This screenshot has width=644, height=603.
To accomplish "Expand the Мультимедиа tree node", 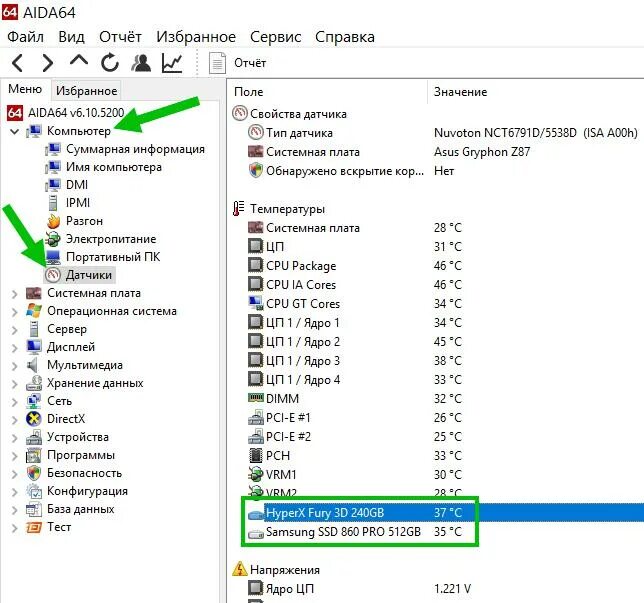I will pyautogui.click(x=15, y=366).
